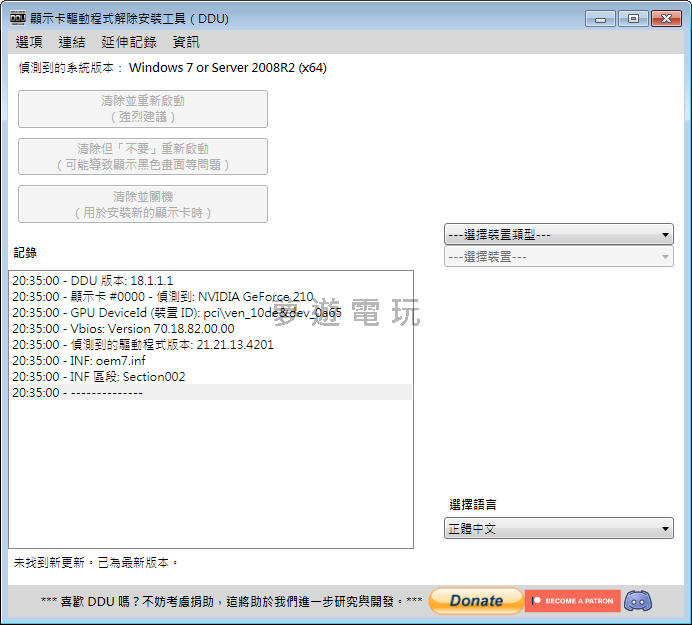Minimize the DDU window
This screenshot has height=625, width=692.
point(600,18)
